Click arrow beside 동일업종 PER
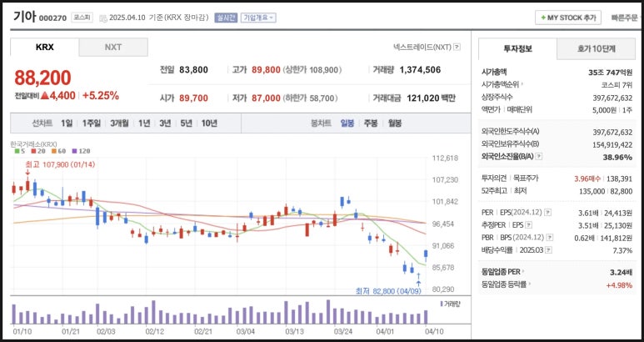Image resolution: width=644 pixels, height=342 pixels. (524, 272)
